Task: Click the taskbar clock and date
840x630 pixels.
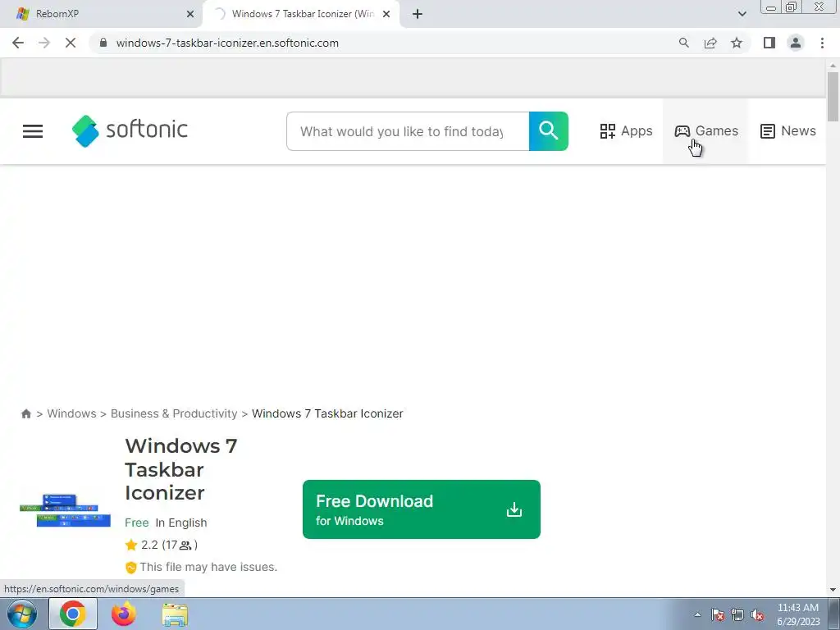Action: (798, 614)
